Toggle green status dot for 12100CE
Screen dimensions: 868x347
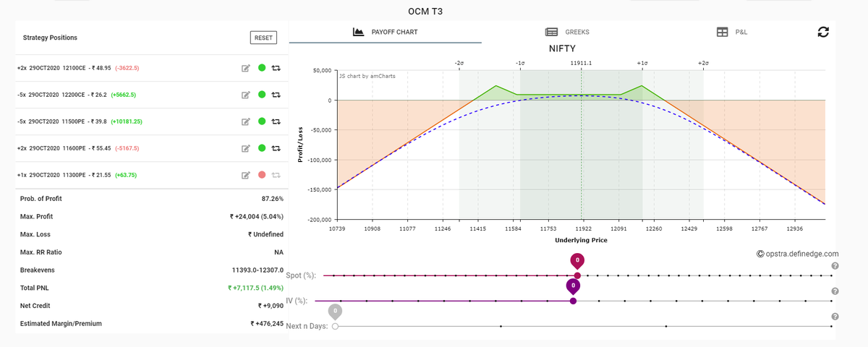click(262, 68)
